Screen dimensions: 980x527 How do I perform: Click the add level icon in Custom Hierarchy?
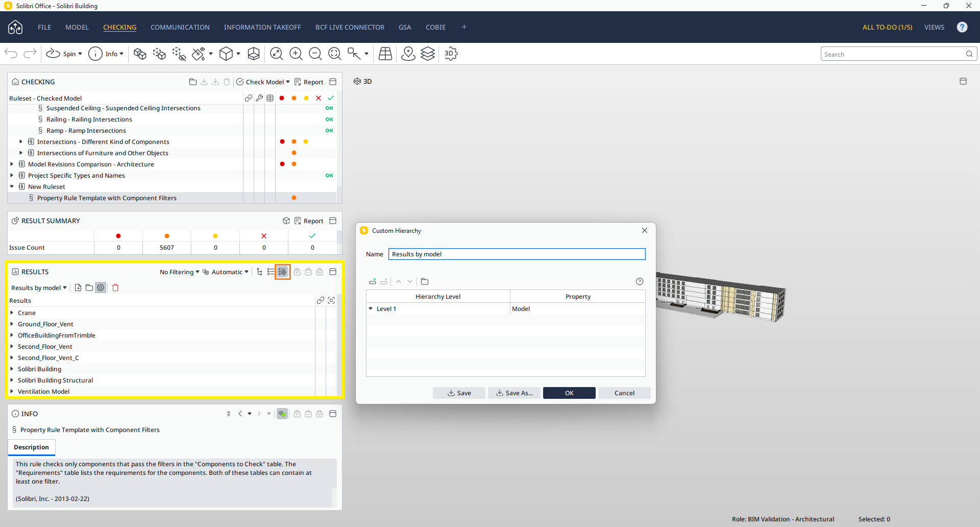click(373, 281)
